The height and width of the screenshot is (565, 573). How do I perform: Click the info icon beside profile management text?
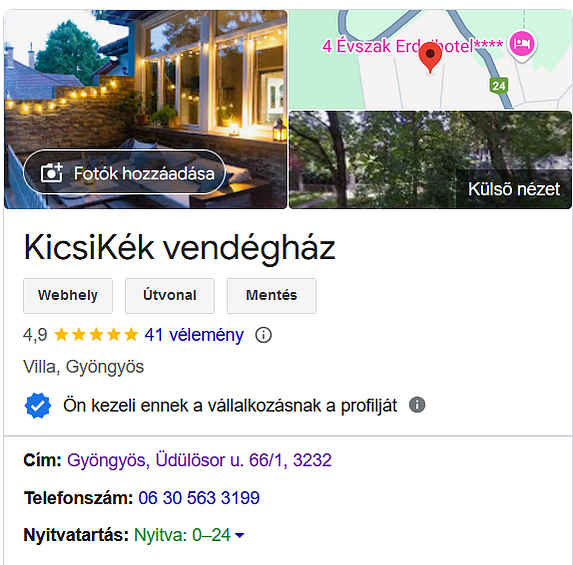417,405
